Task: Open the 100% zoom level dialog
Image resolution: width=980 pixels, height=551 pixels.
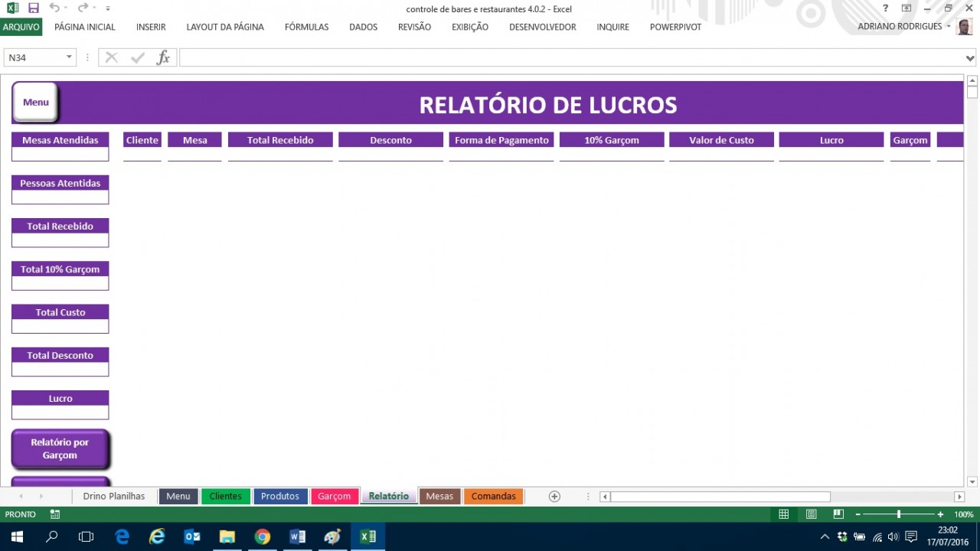Action: pos(964,514)
